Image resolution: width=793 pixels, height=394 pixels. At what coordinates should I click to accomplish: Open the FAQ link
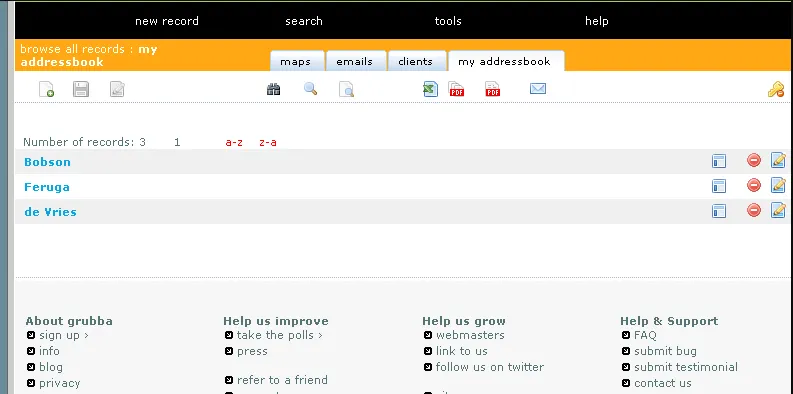click(x=645, y=335)
